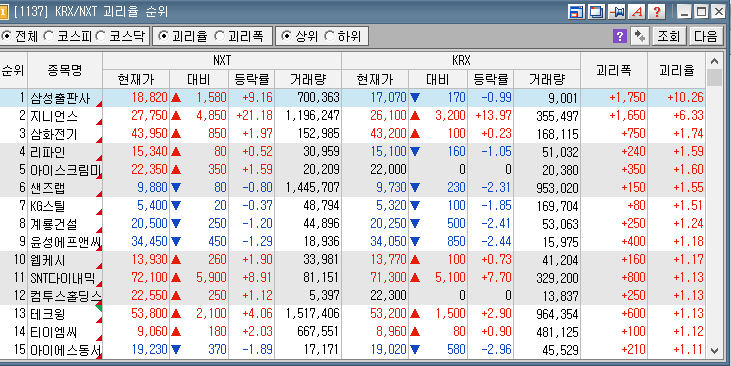Click the 순위 column header
The height and width of the screenshot is (366, 731).
(14, 70)
